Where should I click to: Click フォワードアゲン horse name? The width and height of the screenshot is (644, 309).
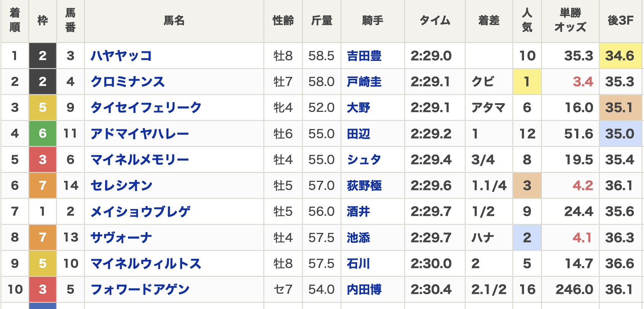pos(140,289)
